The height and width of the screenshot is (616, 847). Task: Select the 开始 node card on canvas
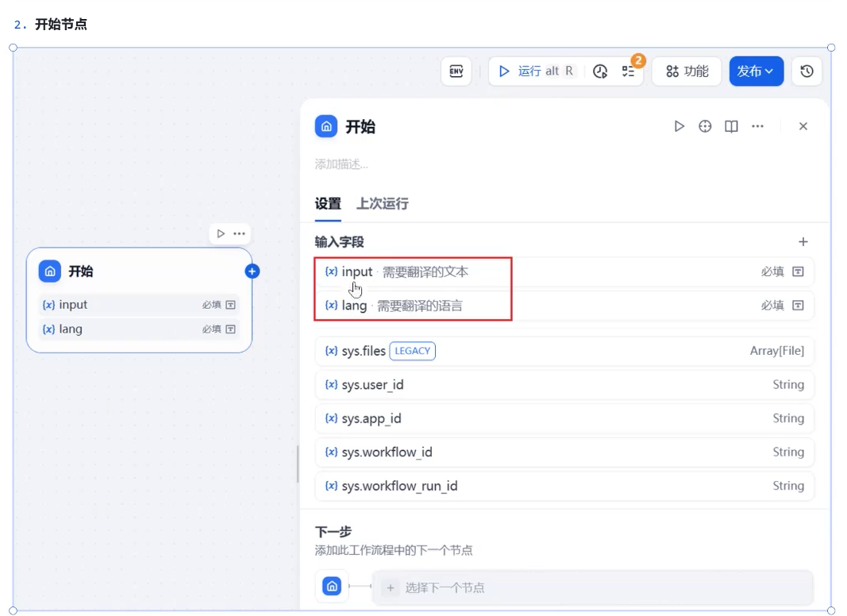click(140, 300)
